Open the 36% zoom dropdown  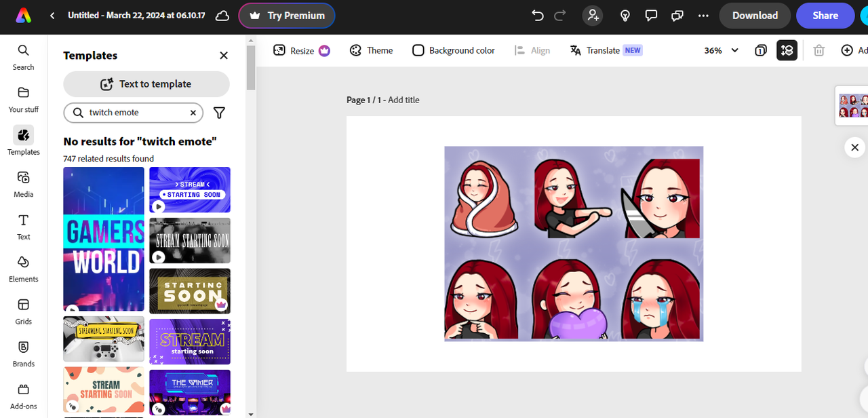click(721, 50)
